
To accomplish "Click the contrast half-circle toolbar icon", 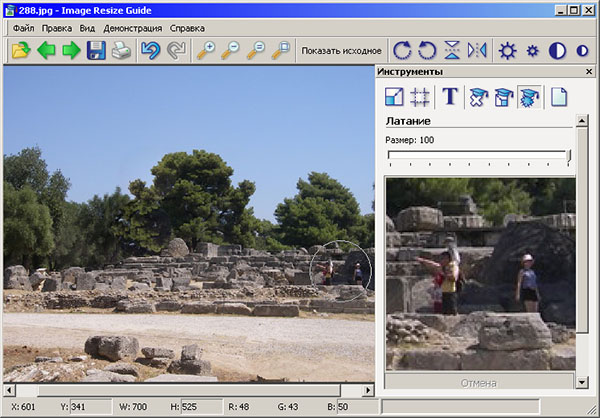I will pyautogui.click(x=557, y=50).
